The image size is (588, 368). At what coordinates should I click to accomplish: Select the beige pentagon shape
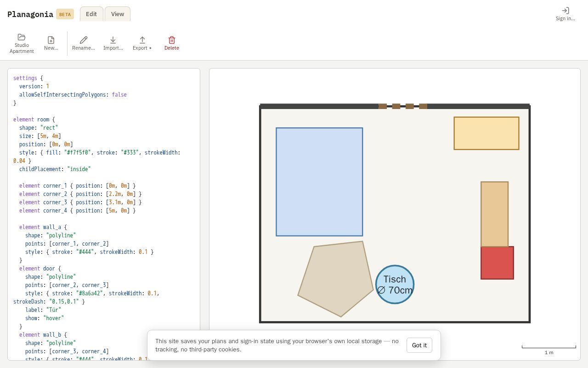pyautogui.click(x=336, y=279)
